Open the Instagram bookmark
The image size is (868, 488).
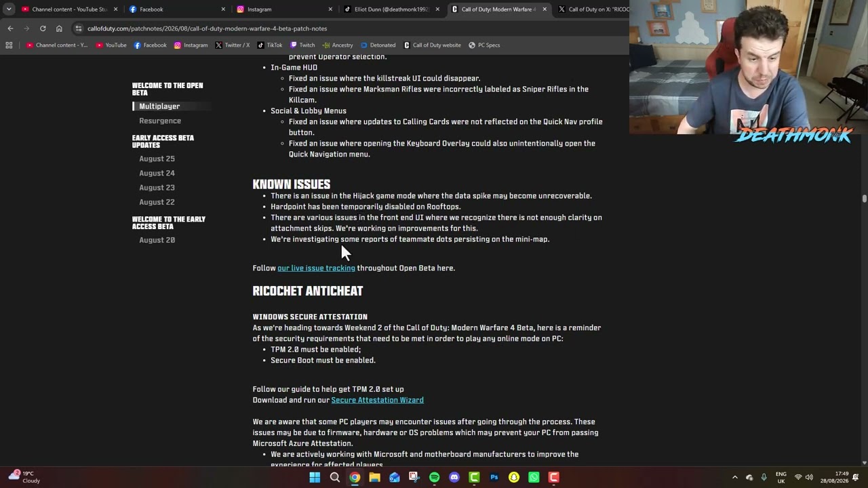pos(191,45)
